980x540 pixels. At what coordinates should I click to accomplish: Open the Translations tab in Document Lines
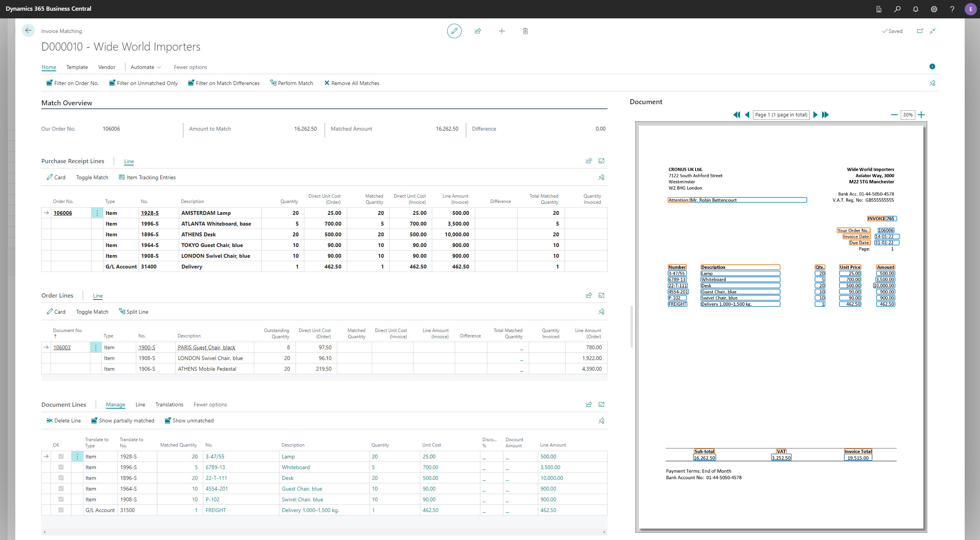[169, 404]
